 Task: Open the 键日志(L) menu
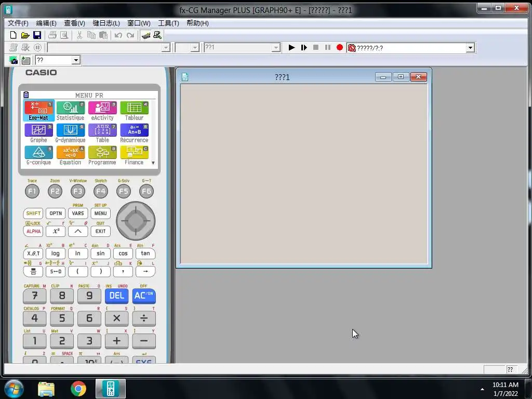point(106,23)
